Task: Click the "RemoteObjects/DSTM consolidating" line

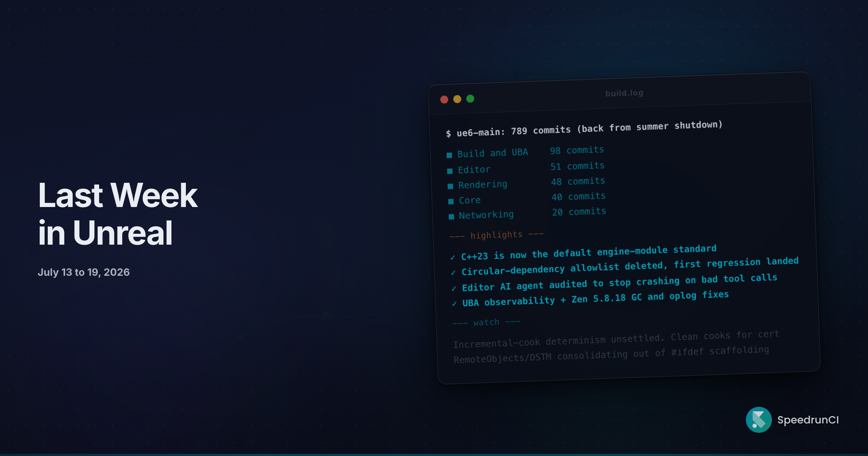Action: pyautogui.click(x=611, y=355)
